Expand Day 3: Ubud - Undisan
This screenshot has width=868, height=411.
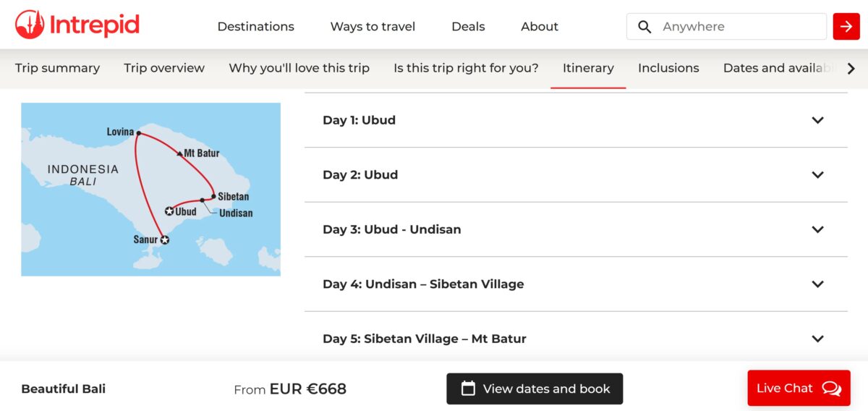[575, 229]
